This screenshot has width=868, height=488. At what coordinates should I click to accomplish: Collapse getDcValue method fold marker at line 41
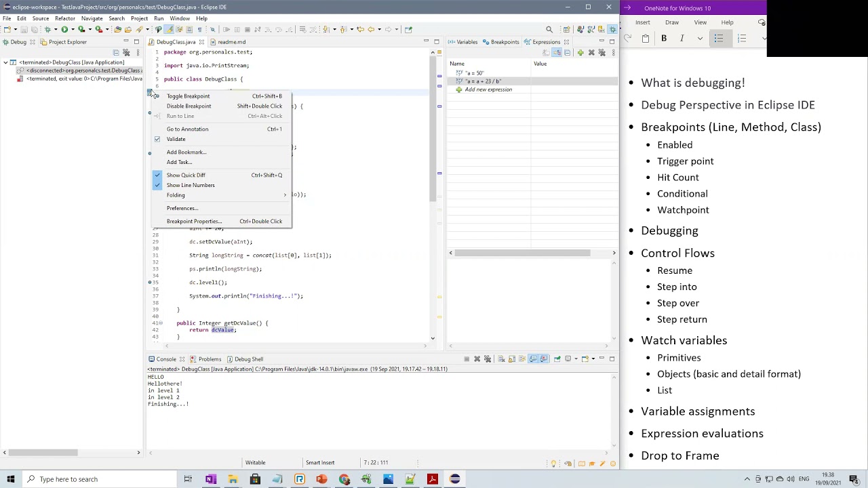(161, 323)
